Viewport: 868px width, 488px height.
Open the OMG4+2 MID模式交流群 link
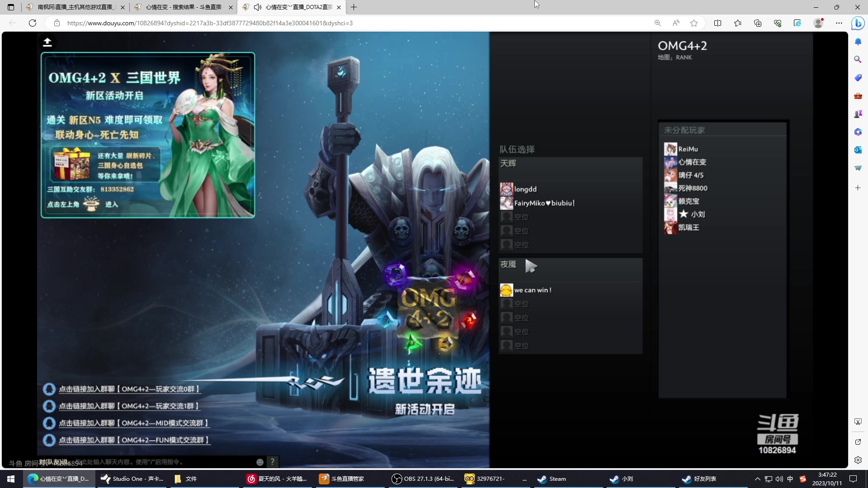click(x=133, y=423)
